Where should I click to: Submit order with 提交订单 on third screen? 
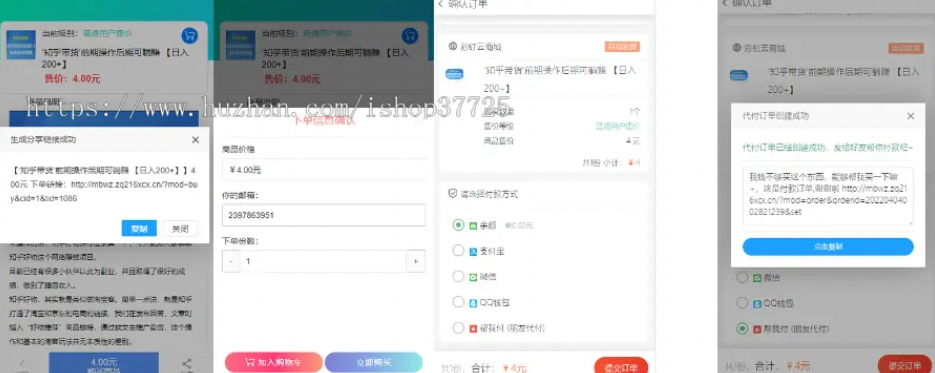coord(621,366)
